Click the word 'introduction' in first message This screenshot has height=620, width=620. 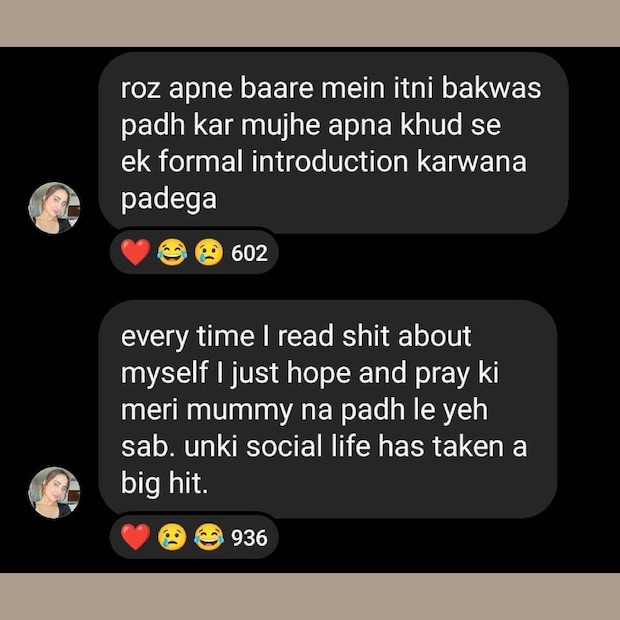(x=330, y=162)
